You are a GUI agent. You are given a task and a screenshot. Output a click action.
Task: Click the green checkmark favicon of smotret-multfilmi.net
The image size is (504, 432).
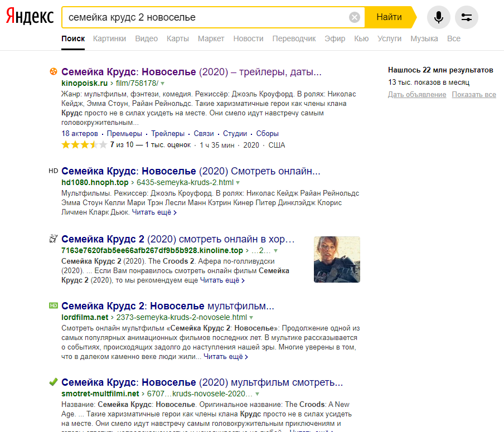(x=54, y=382)
